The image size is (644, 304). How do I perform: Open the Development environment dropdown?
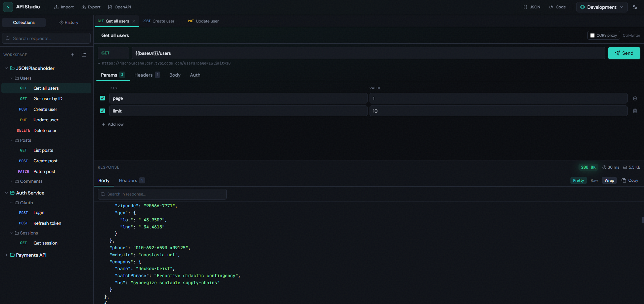point(602,7)
